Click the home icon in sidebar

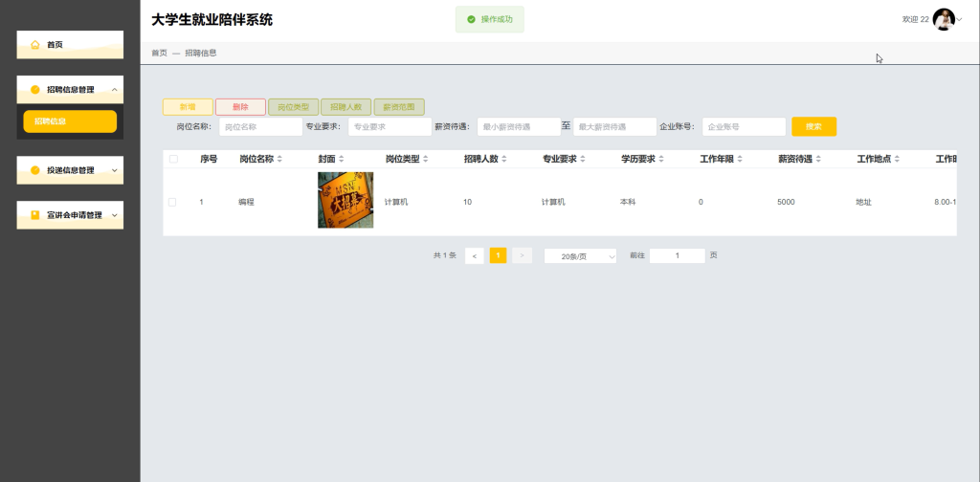coord(35,44)
